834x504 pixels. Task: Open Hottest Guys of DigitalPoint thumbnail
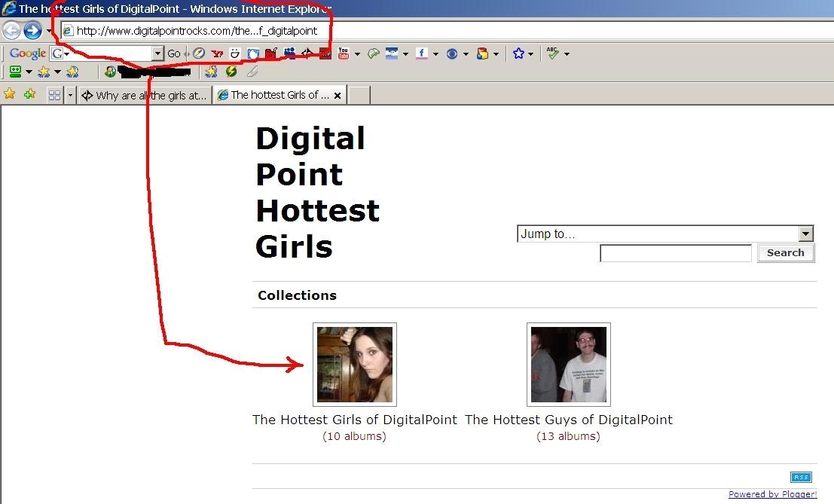pyautogui.click(x=568, y=365)
